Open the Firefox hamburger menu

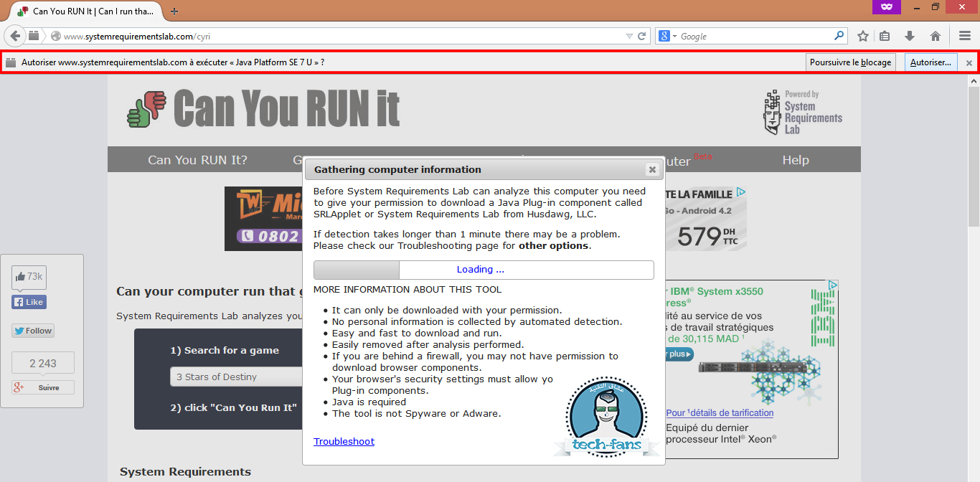click(x=965, y=36)
